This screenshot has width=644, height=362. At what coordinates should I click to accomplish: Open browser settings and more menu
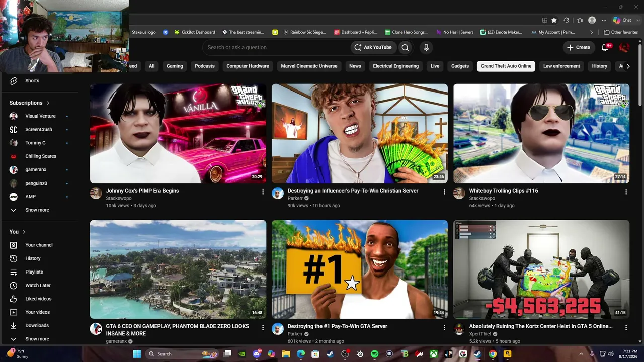[x=604, y=20]
